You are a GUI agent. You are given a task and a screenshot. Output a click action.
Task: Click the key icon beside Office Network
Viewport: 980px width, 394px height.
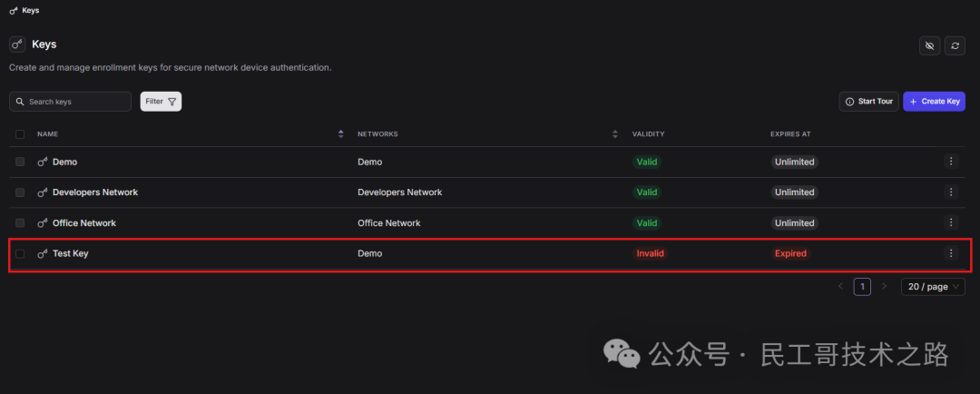[43, 223]
